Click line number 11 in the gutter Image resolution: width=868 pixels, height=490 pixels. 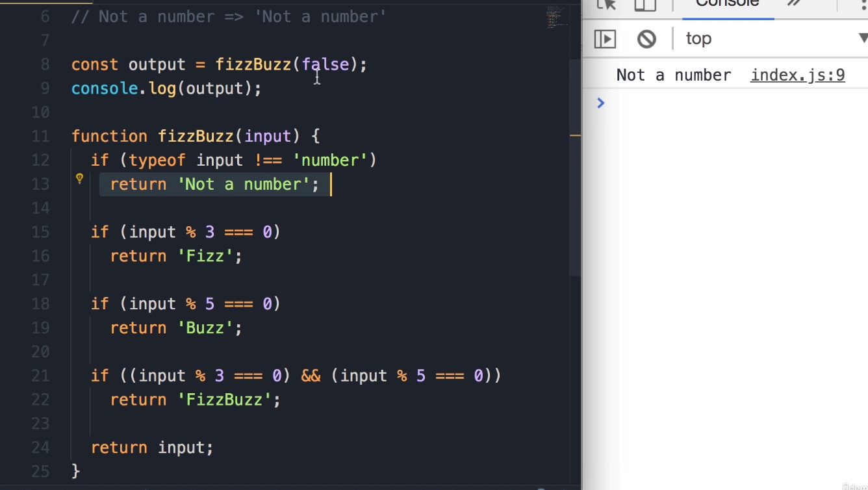[40, 136]
